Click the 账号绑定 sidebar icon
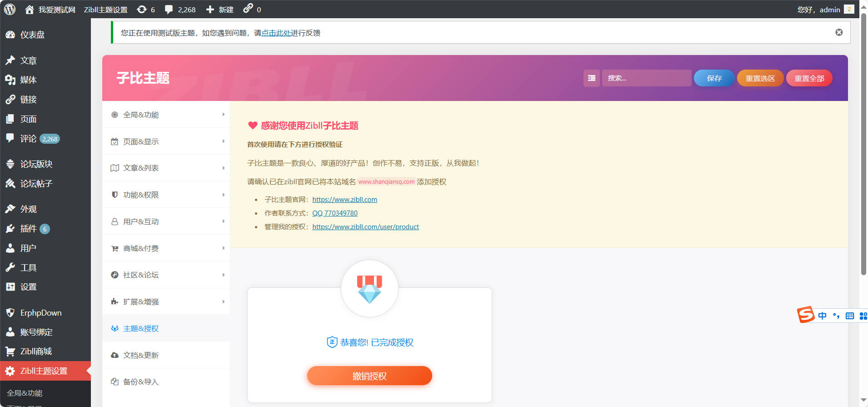 10,332
